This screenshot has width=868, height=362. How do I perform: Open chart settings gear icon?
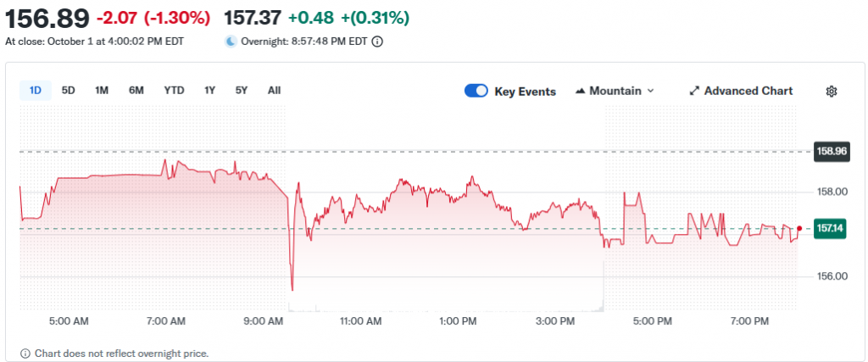tap(832, 91)
